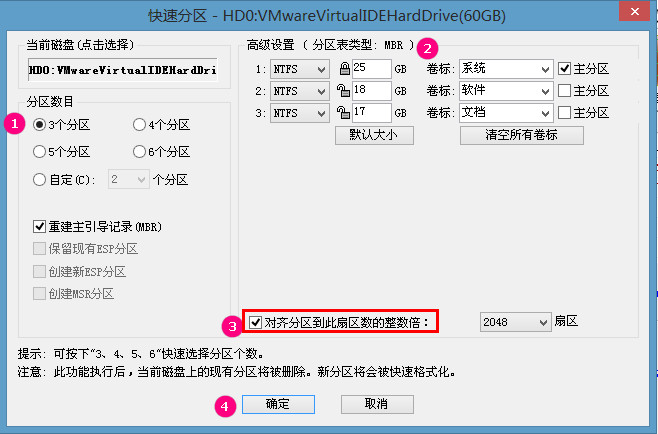Enable 主分区 checkbox for 软件 partition

coord(564,91)
